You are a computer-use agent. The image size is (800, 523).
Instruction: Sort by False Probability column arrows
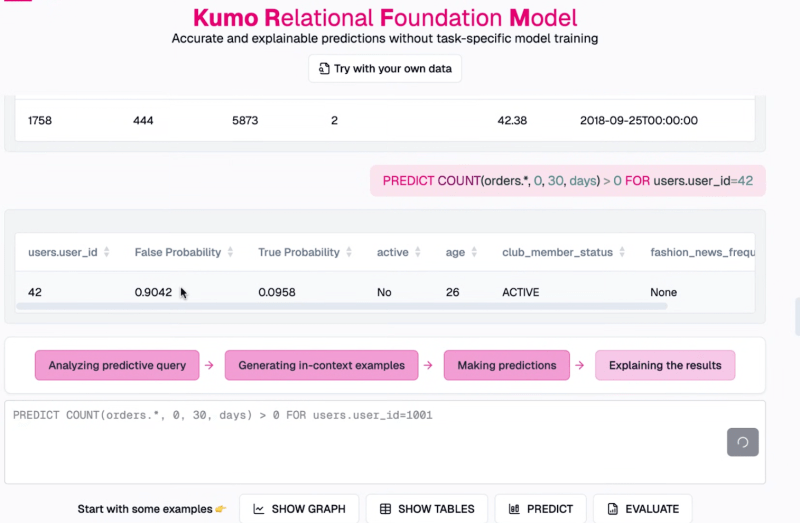pyautogui.click(x=230, y=252)
